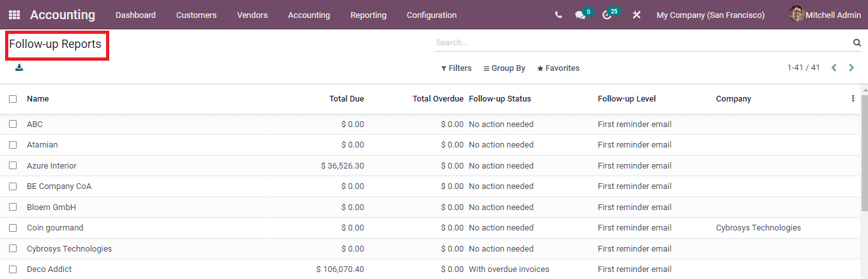868x279 pixels.
Task: Check the BE Company CoA checkbox
Action: [x=13, y=186]
